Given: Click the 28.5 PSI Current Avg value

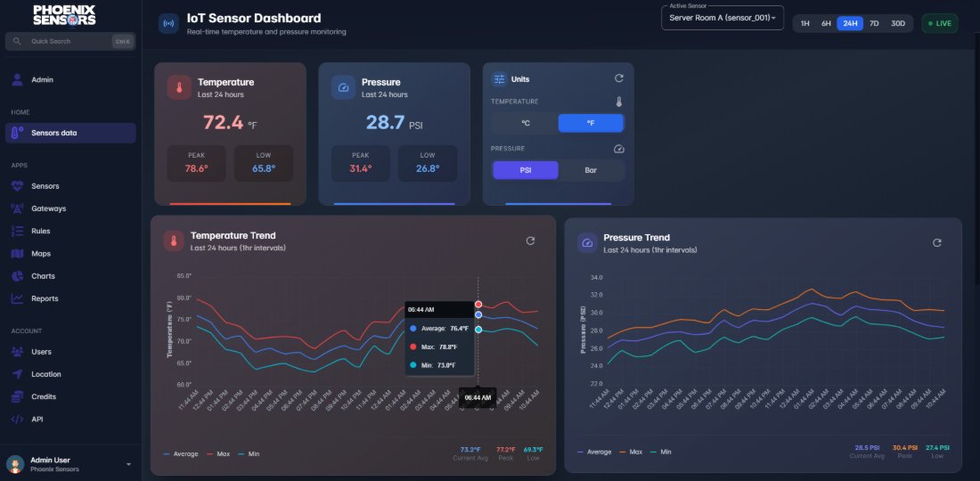Looking at the screenshot, I should tap(867, 448).
